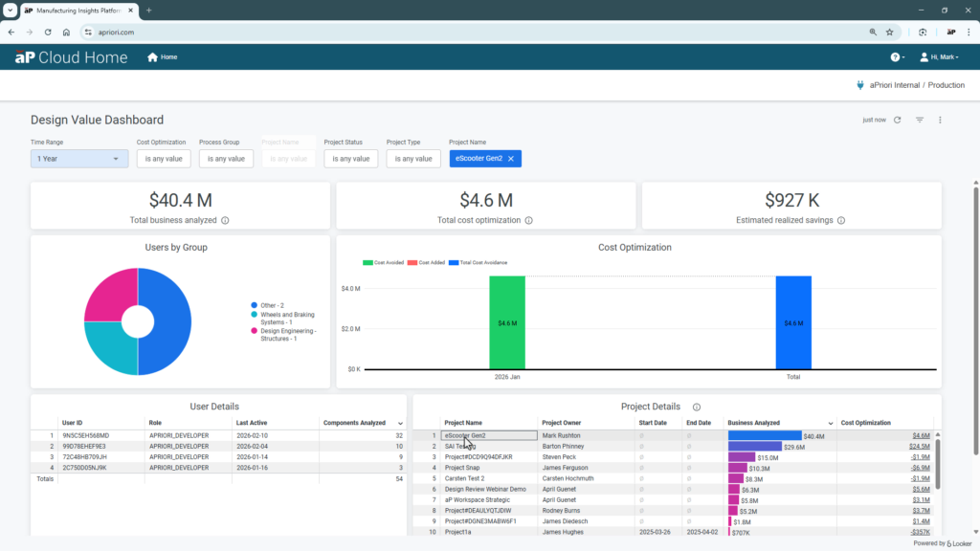Click the bookmark star in the address bar
The height and width of the screenshot is (551, 980).
tap(890, 32)
